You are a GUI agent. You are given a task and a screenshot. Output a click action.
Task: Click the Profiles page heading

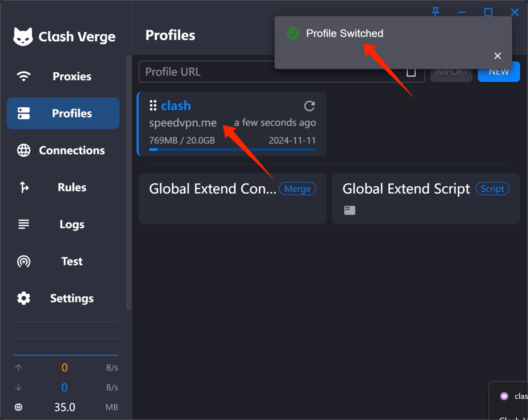[x=170, y=35]
